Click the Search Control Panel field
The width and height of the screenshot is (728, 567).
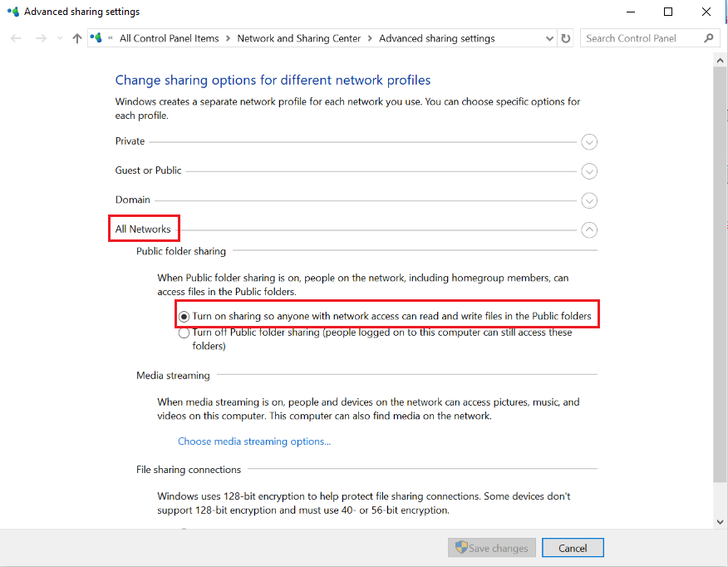[x=650, y=38]
